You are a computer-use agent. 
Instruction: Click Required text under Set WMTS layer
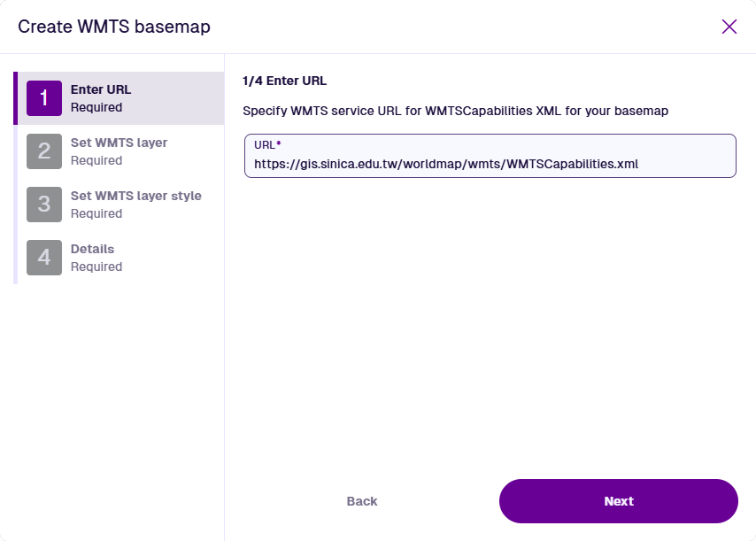tap(96, 160)
